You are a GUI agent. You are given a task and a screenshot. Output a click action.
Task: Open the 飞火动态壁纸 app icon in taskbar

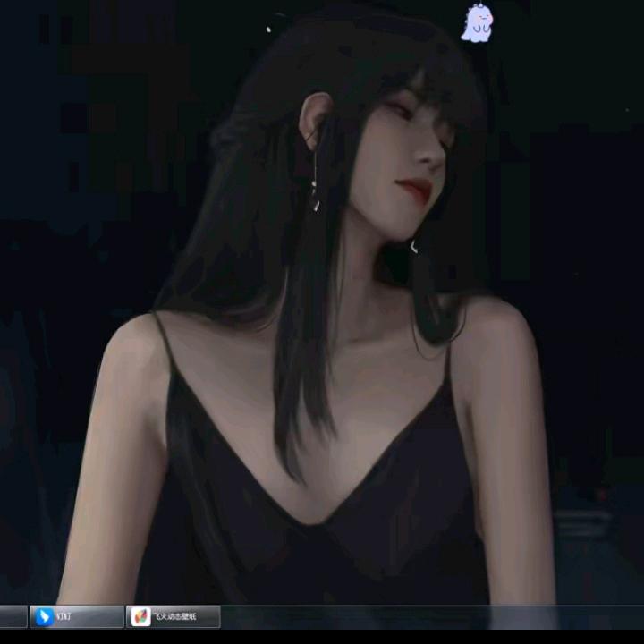coord(141,616)
